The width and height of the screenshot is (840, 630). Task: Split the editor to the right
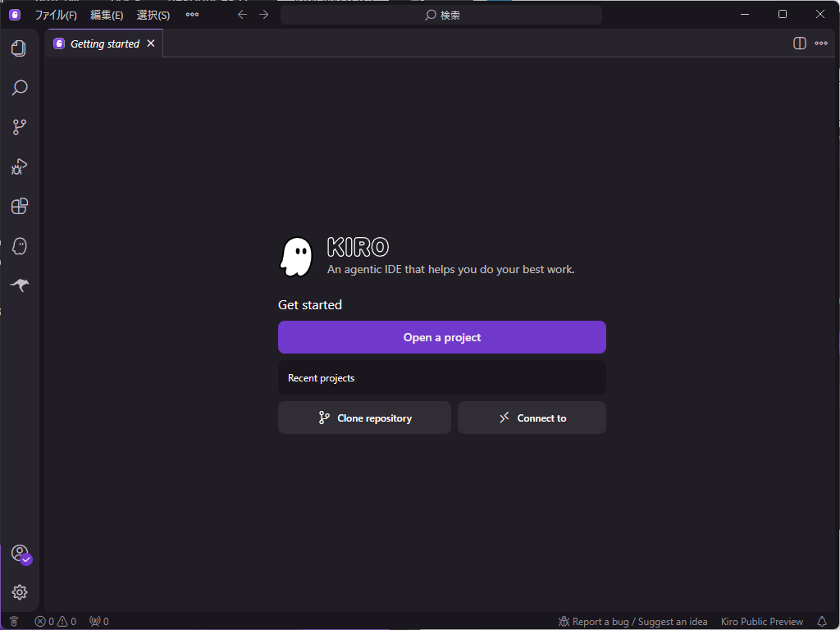tap(799, 43)
